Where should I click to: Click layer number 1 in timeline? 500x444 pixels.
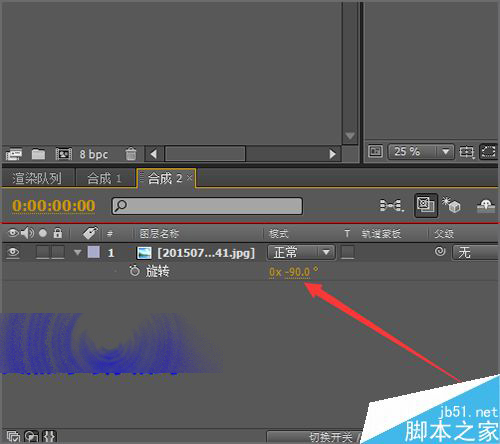[x=111, y=253]
